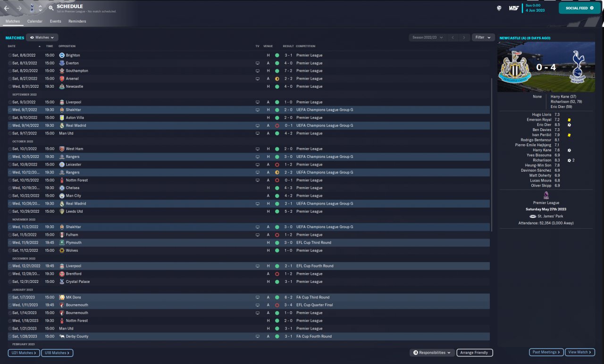Click the Premier League logo in match panel

pyautogui.click(x=546, y=195)
